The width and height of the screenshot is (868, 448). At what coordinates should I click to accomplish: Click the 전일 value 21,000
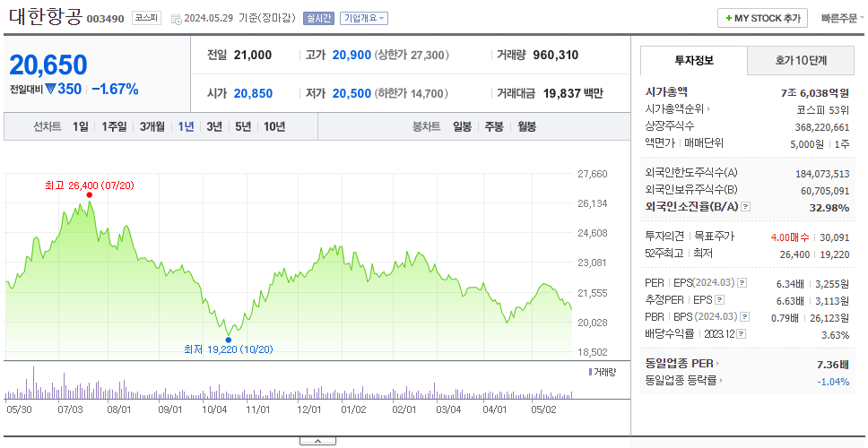click(x=253, y=56)
